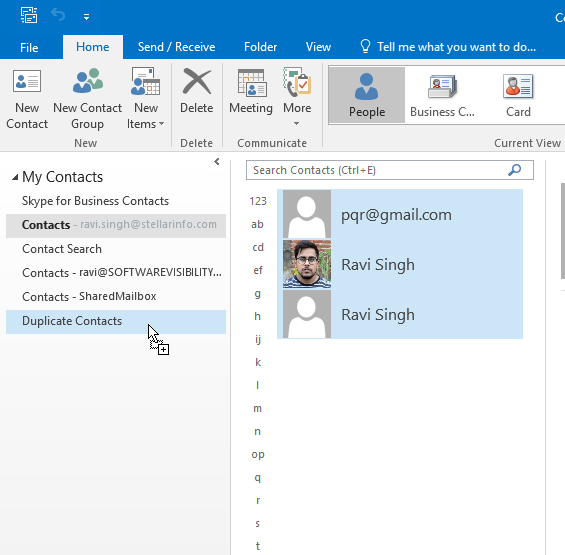Open the File tab

[x=29, y=47]
